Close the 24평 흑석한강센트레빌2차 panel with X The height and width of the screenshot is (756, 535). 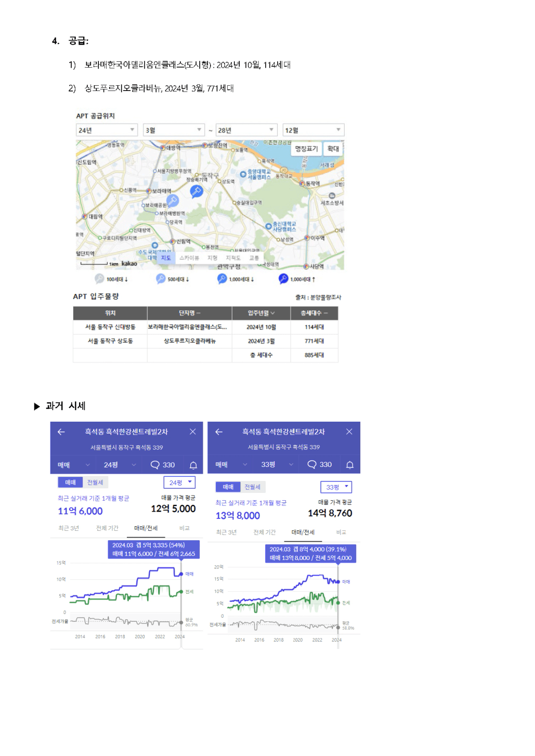pos(193,432)
